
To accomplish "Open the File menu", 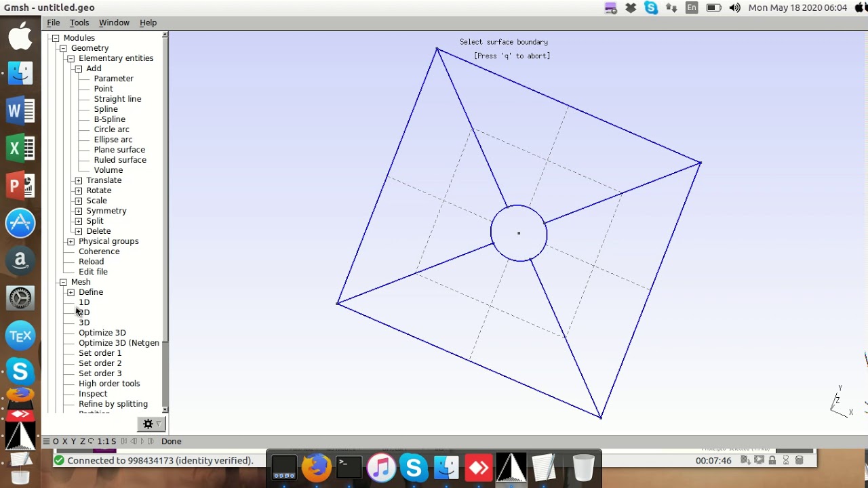I will (54, 22).
